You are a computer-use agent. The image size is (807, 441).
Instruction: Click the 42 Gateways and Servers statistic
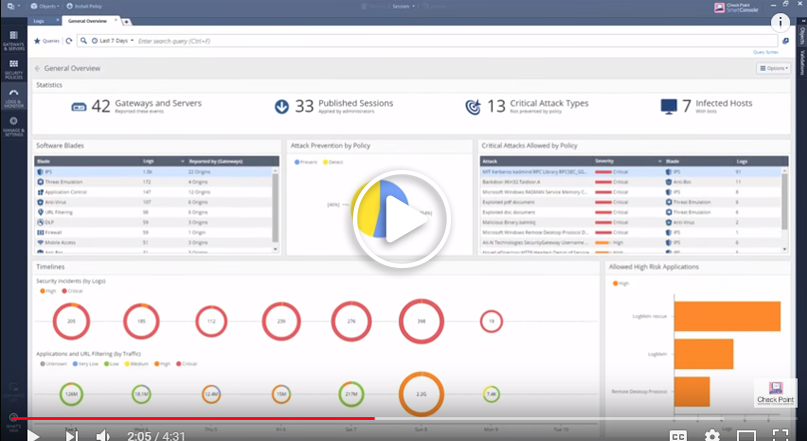136,106
